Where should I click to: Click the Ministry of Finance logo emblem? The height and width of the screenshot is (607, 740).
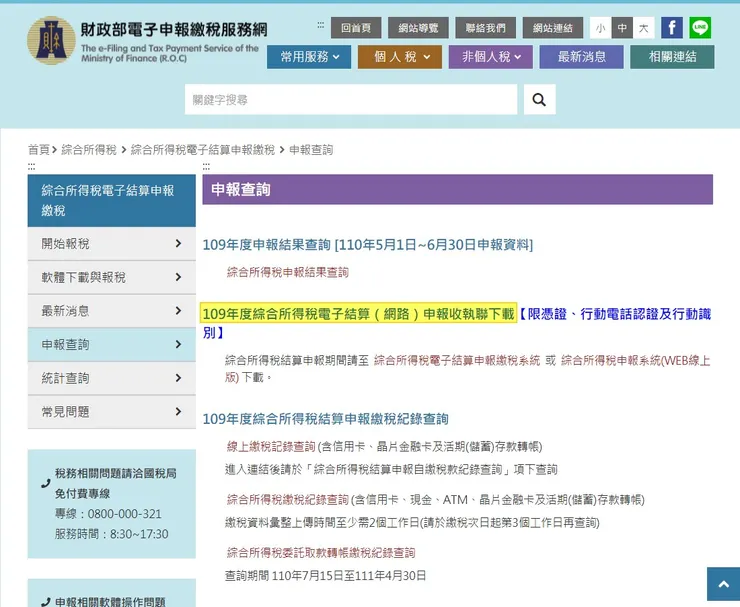tap(51, 41)
